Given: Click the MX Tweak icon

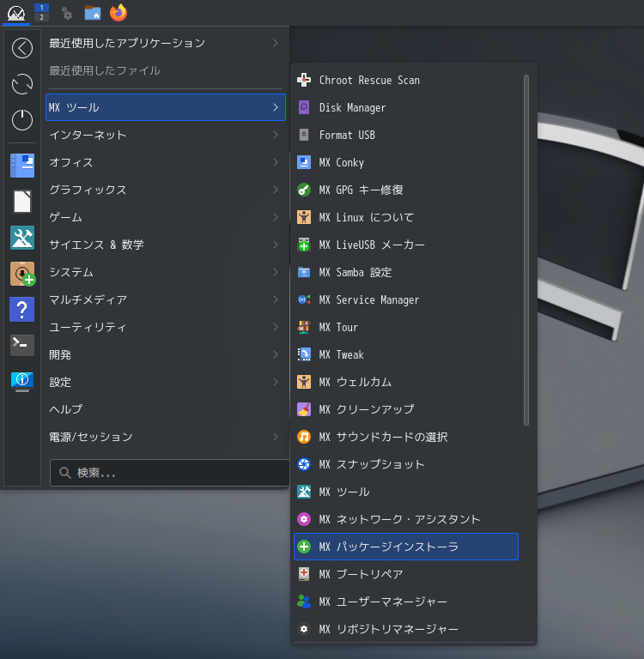Looking at the screenshot, I should point(304,354).
